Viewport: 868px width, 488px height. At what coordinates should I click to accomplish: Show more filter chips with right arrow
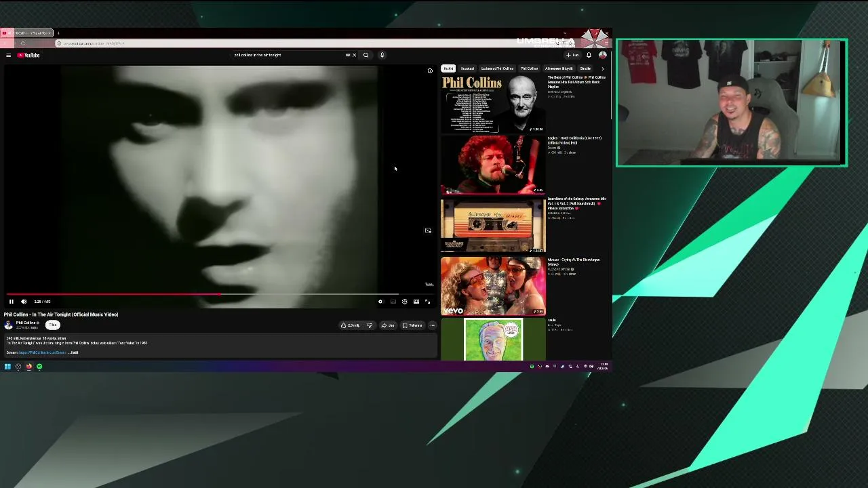pos(603,68)
